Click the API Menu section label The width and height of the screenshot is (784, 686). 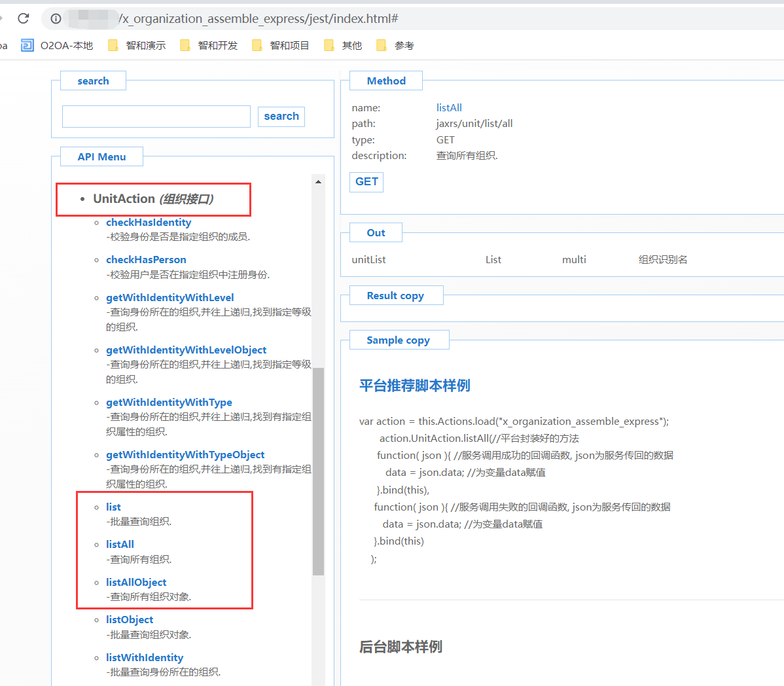tap(101, 157)
